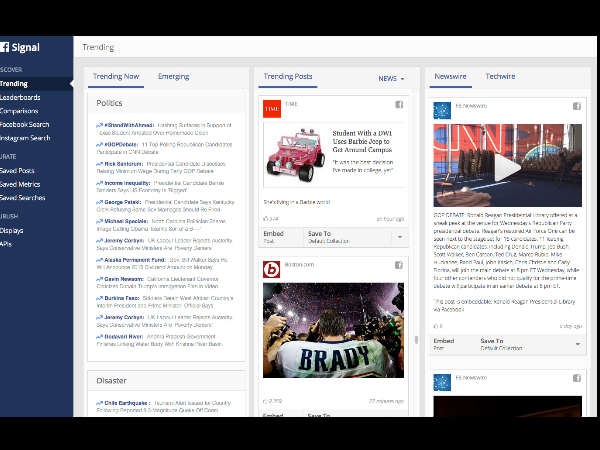
Task: Click Embed Post on the TIME post
Action: pyautogui.click(x=273, y=237)
